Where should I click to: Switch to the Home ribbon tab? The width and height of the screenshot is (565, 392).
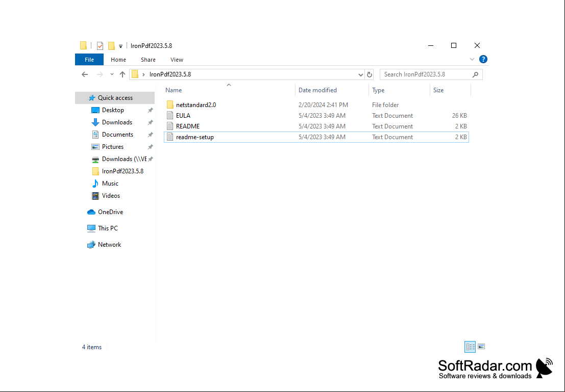118,60
